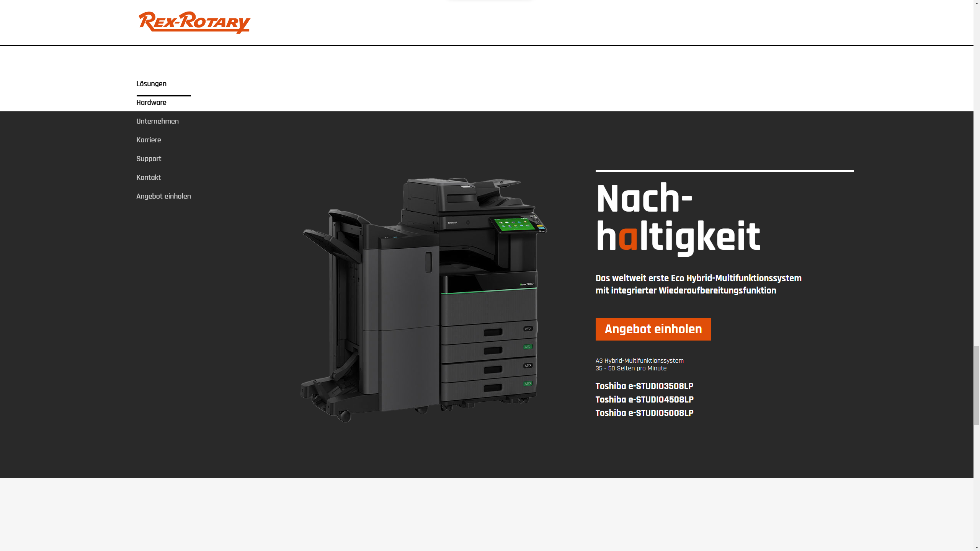Click the Rex-Rotary logo
980x551 pixels.
194,22
